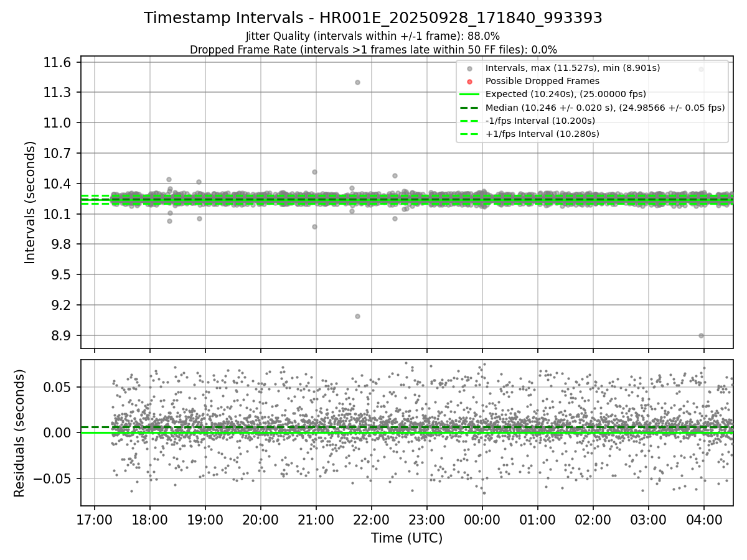The width and height of the screenshot is (747, 560).
Task: Click the 11.3 y-axis tick label
Action: point(59,93)
